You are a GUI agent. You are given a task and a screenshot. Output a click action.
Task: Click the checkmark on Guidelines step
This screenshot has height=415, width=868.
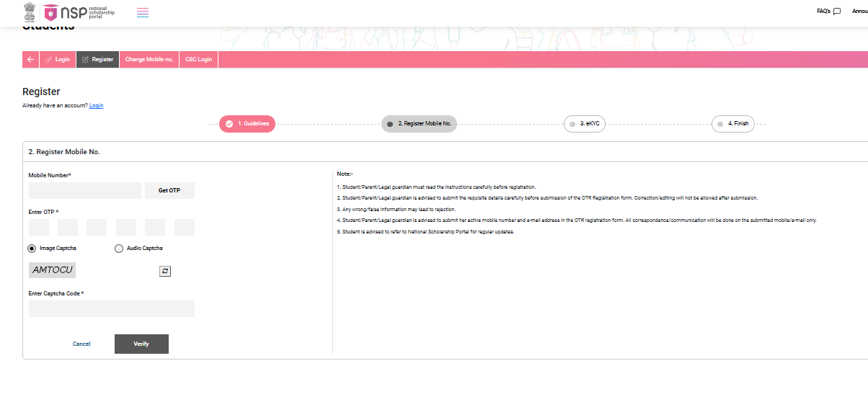tap(229, 124)
